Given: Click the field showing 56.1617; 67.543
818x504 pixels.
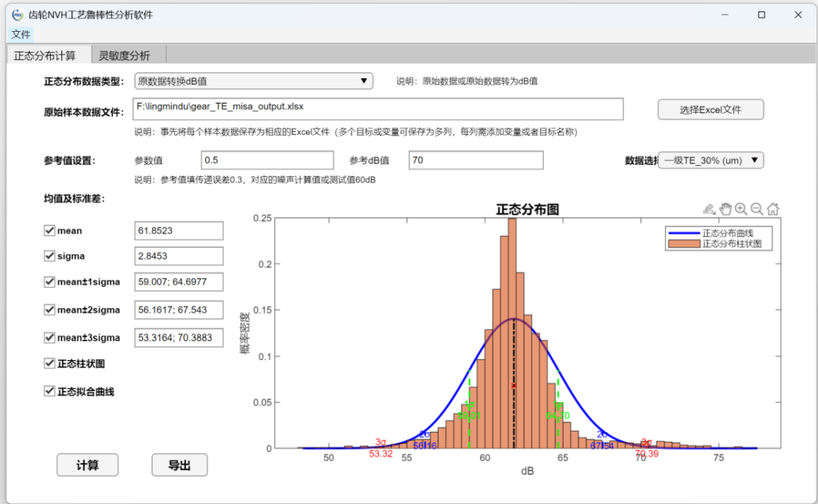Looking at the screenshot, I should [179, 310].
